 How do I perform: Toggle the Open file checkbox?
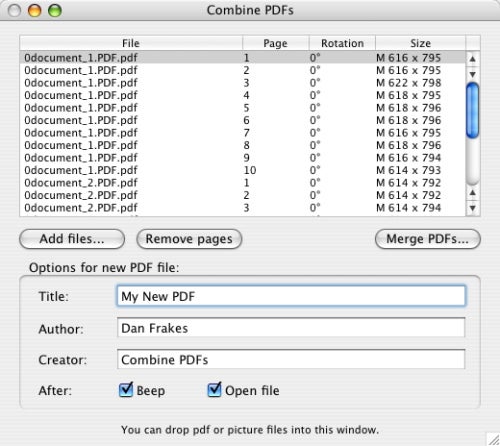coord(214,390)
